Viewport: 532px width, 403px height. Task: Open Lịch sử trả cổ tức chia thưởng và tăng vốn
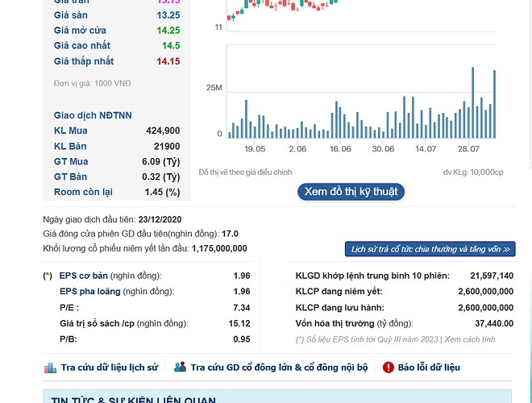click(x=430, y=249)
